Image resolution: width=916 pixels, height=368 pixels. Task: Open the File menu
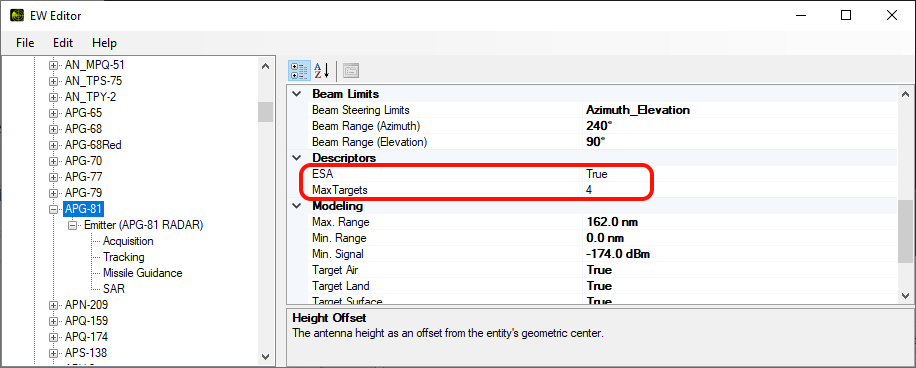25,43
